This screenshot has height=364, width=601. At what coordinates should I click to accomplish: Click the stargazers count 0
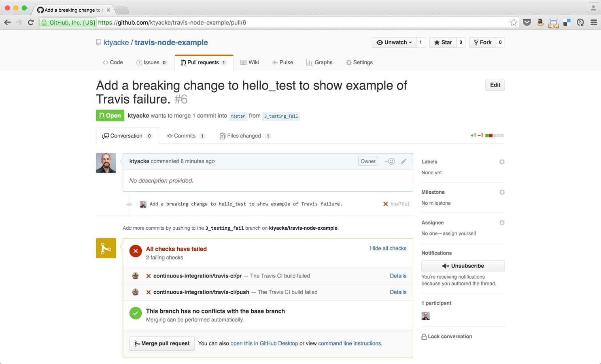(x=461, y=42)
